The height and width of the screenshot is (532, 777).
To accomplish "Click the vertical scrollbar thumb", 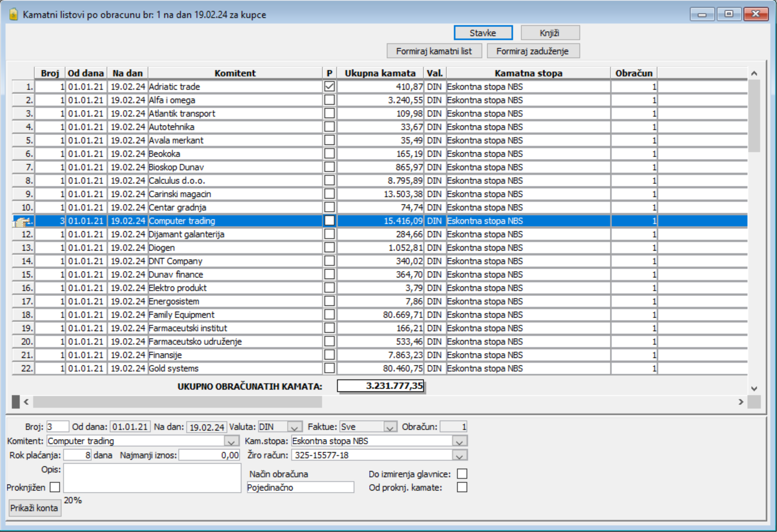I will point(754,116).
